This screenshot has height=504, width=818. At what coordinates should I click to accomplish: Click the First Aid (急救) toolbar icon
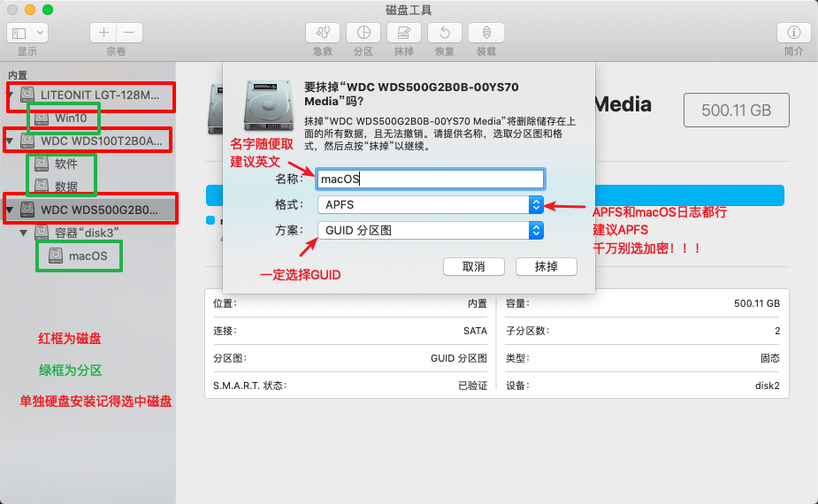pyautogui.click(x=322, y=33)
